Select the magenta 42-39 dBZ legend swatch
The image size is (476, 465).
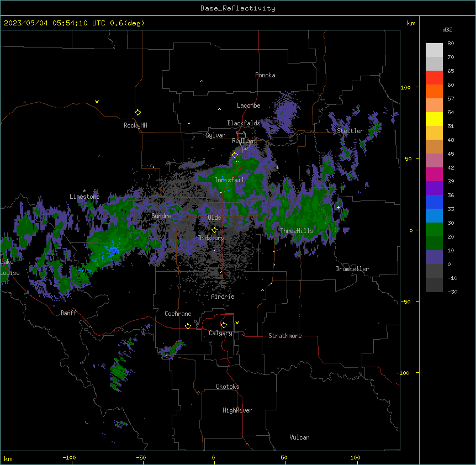434,174
